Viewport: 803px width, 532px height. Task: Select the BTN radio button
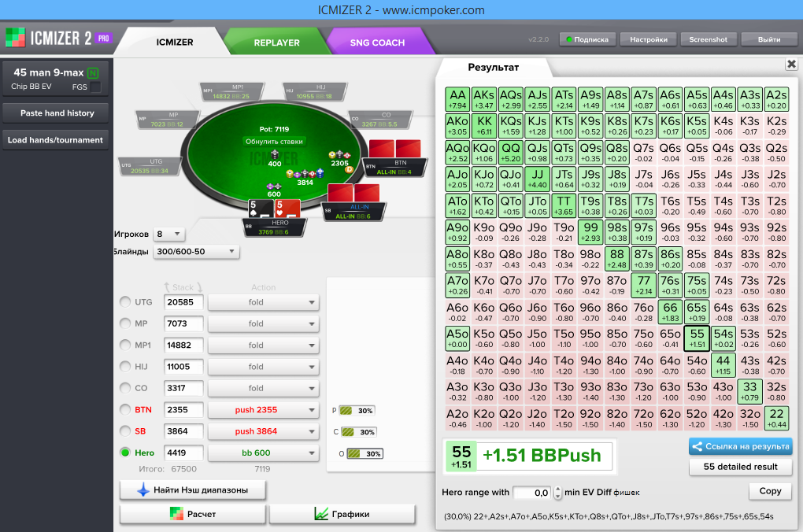[x=125, y=410]
